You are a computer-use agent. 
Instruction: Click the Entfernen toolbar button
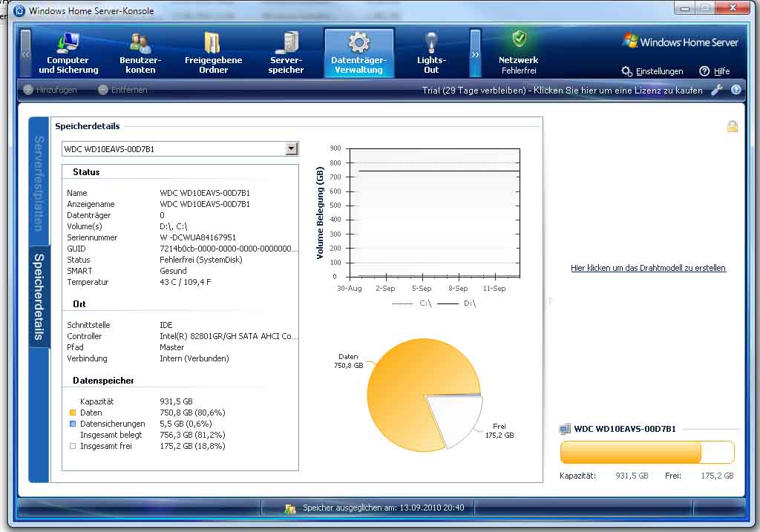(122, 90)
